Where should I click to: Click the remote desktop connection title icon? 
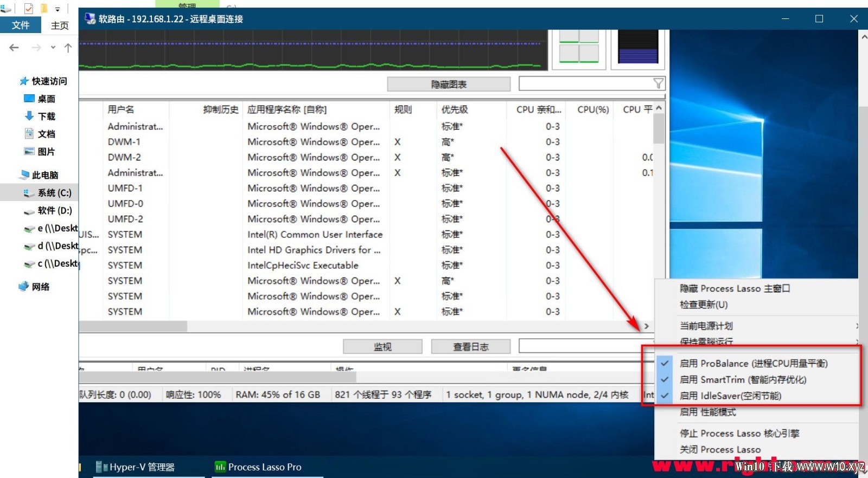pos(90,19)
